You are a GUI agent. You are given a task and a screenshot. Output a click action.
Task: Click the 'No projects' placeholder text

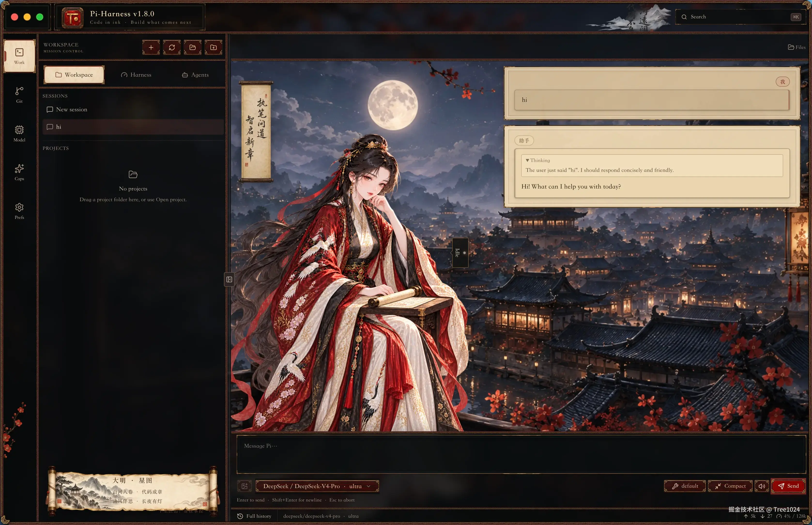click(133, 189)
